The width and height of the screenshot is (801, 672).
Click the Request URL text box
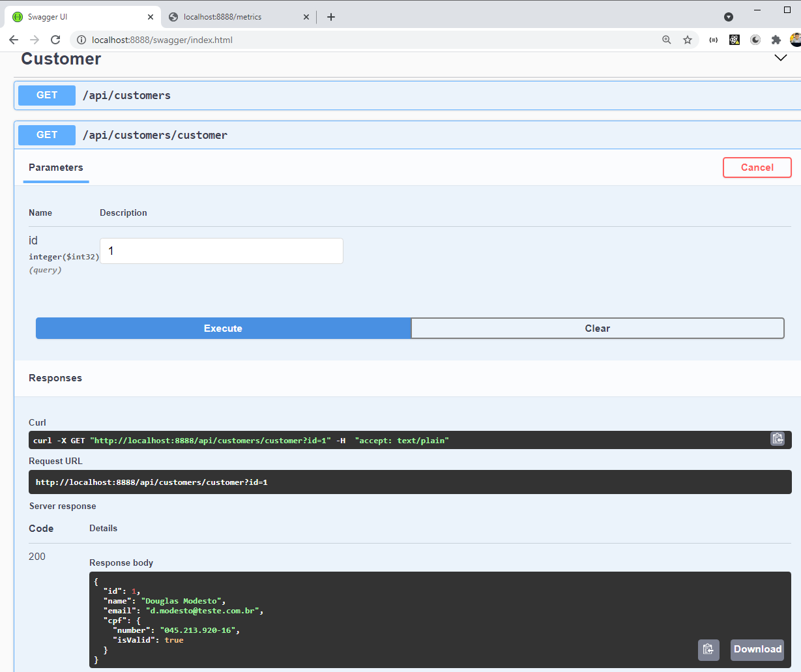[410, 482]
